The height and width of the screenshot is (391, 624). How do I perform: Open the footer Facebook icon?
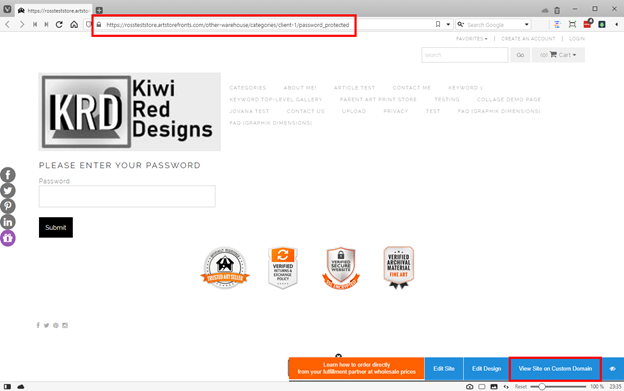pos(38,325)
